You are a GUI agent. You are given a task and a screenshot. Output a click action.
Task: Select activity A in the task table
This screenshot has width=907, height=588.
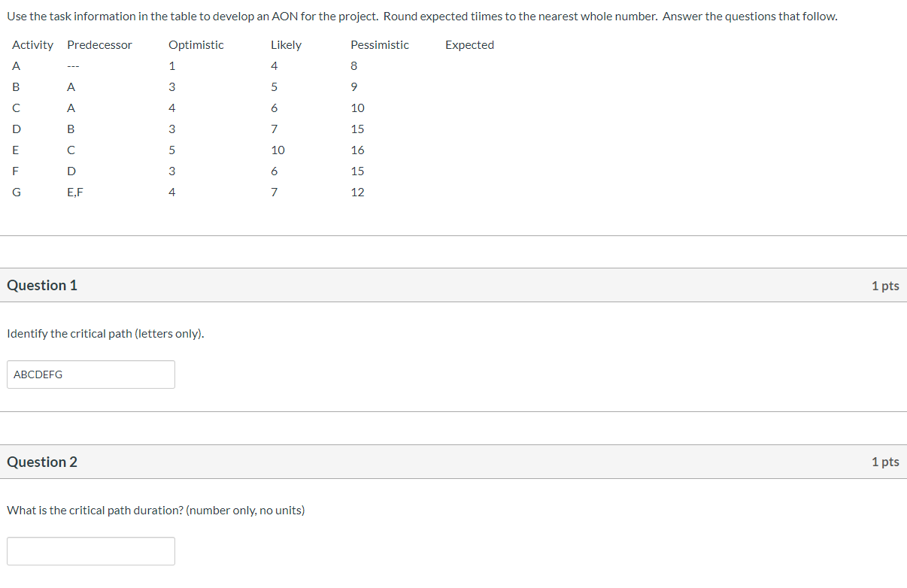pos(16,65)
